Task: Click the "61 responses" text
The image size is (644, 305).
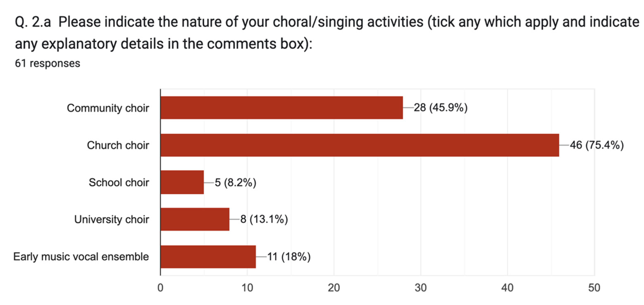Action: pyautogui.click(x=47, y=63)
